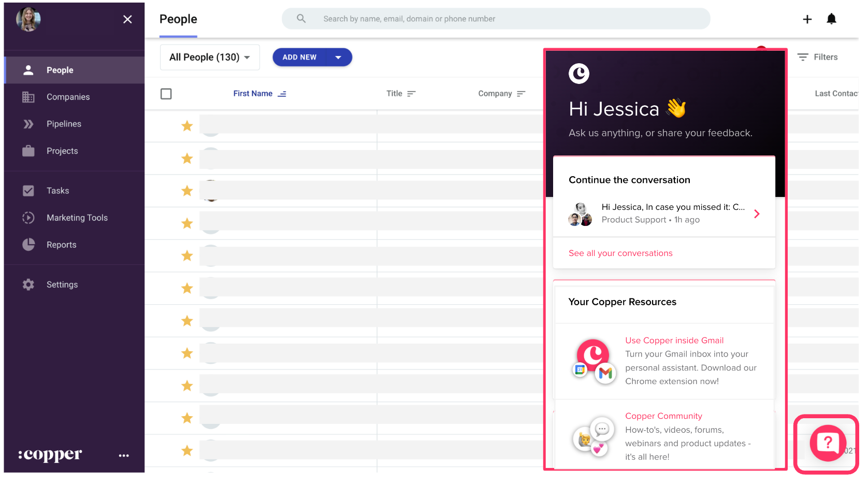868x483 pixels.
Task: Sort by Company column
Action: tap(502, 93)
